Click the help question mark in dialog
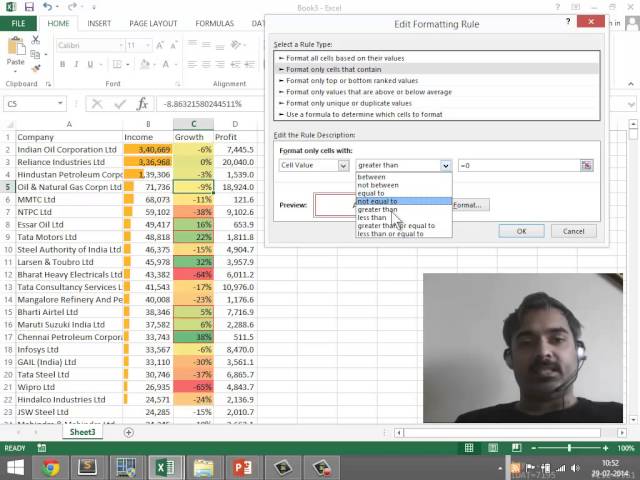 [568, 21]
